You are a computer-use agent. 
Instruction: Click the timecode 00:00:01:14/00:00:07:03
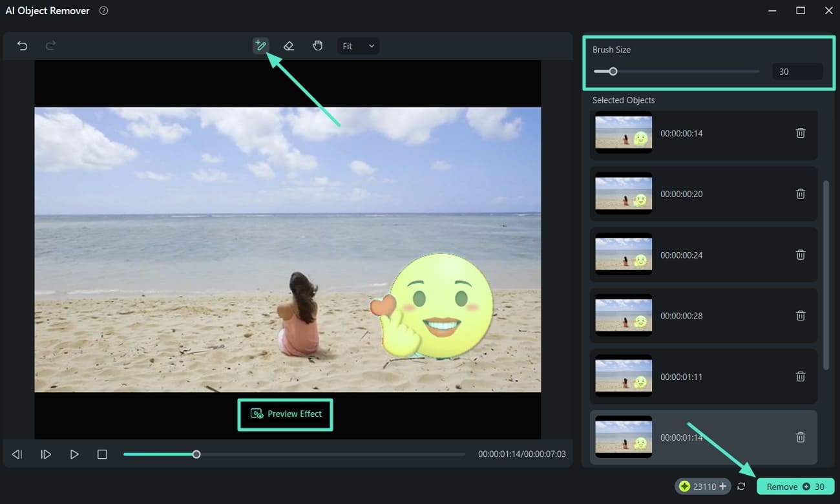522,454
